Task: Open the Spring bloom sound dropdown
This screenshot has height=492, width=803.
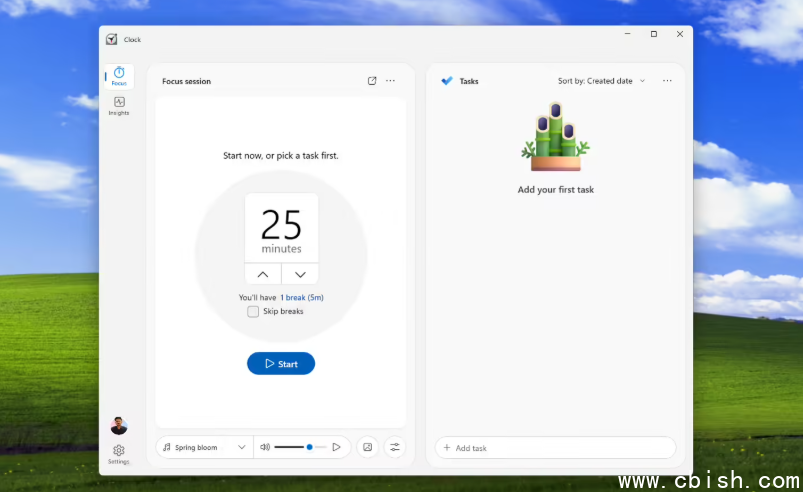Action: tap(205, 447)
